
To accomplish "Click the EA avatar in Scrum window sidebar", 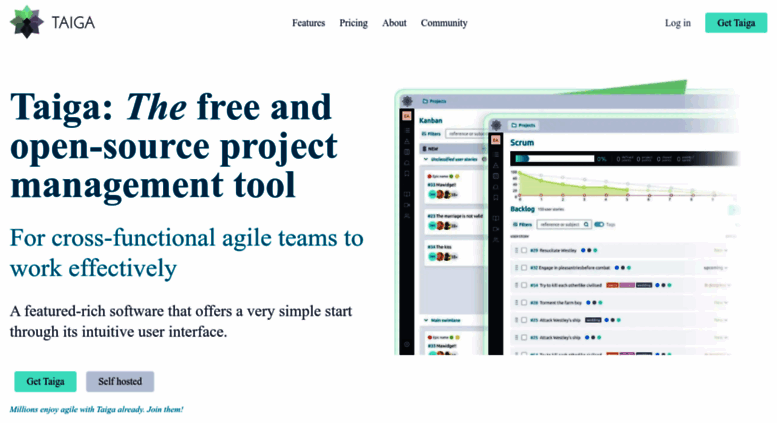I will 496,140.
